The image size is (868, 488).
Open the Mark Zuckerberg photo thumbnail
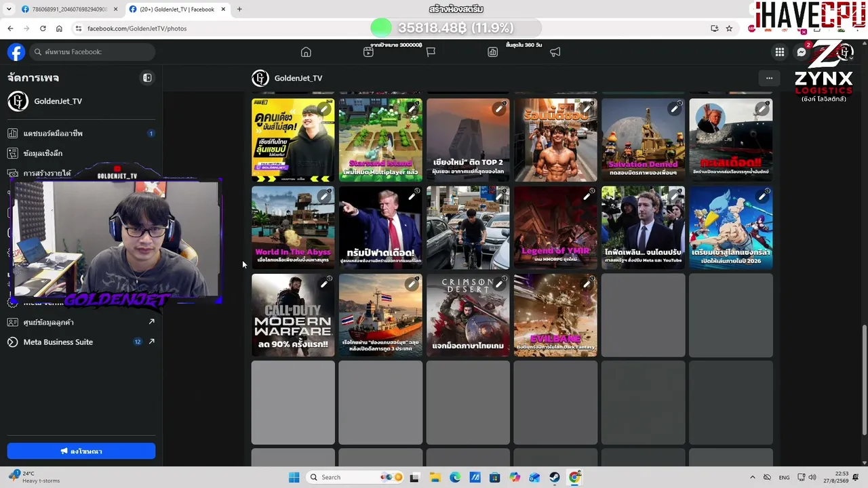[643, 228]
